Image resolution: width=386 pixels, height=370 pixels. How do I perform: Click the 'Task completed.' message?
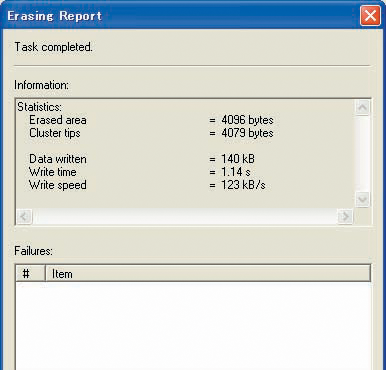[x=53, y=47]
